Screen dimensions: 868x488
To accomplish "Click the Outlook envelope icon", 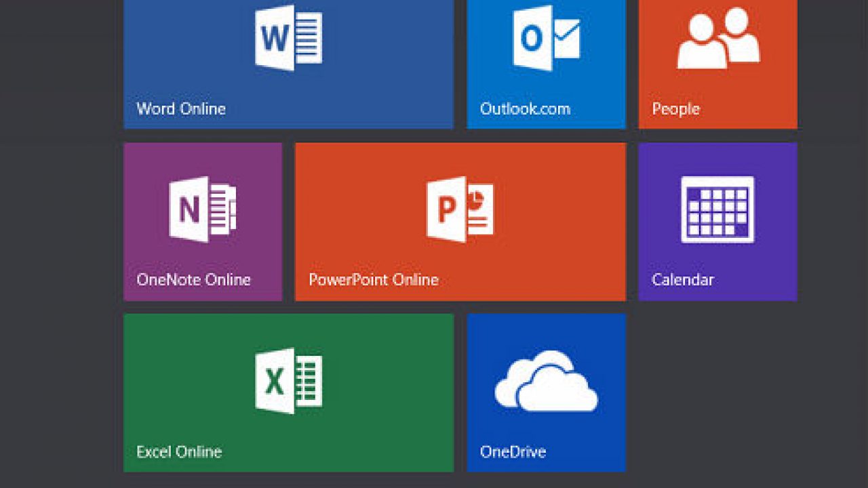I will [547, 37].
